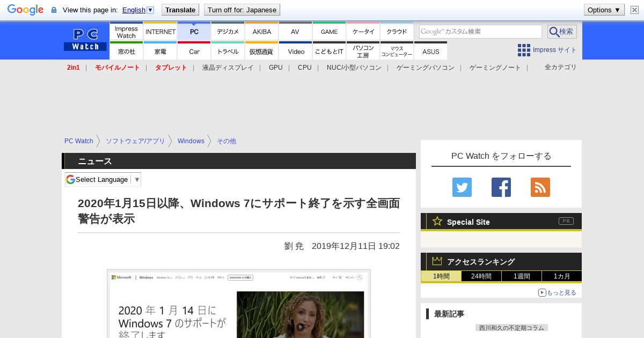Close the Google Translate bar
644x338 pixels.
point(634,10)
